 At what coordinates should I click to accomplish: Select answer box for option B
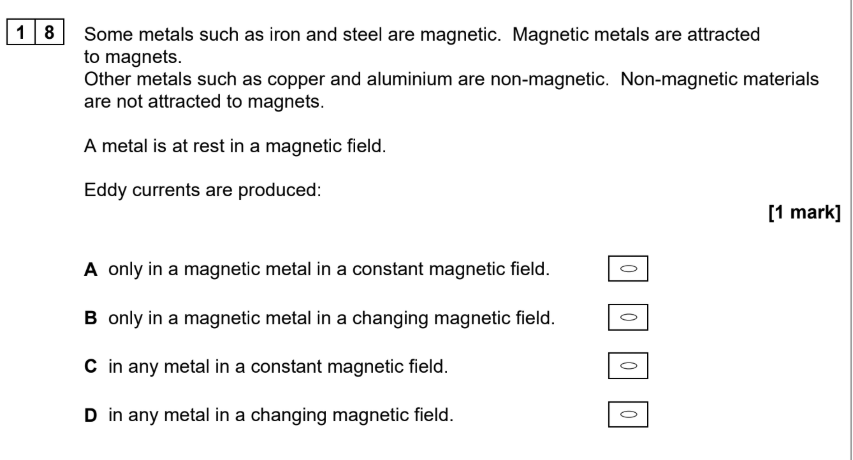[x=628, y=318]
